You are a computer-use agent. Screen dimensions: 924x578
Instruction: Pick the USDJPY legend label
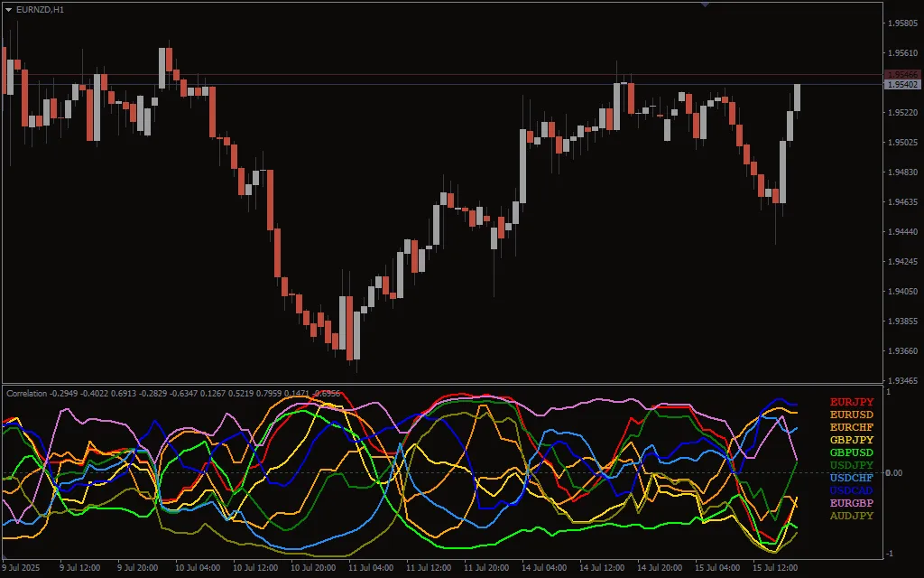851,465
